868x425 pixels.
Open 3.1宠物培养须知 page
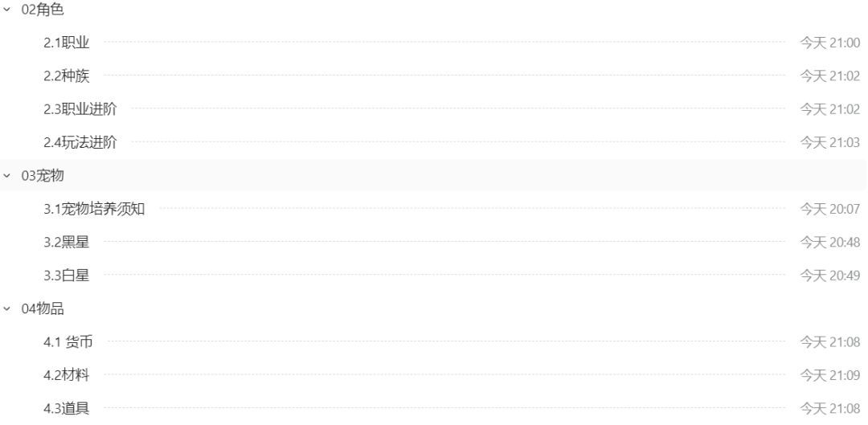(94, 210)
